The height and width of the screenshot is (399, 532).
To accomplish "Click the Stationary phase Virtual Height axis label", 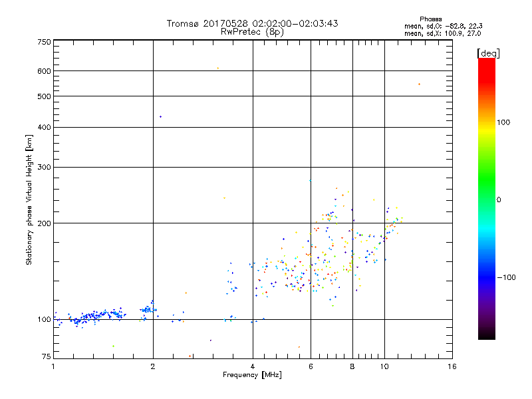I will [29, 200].
